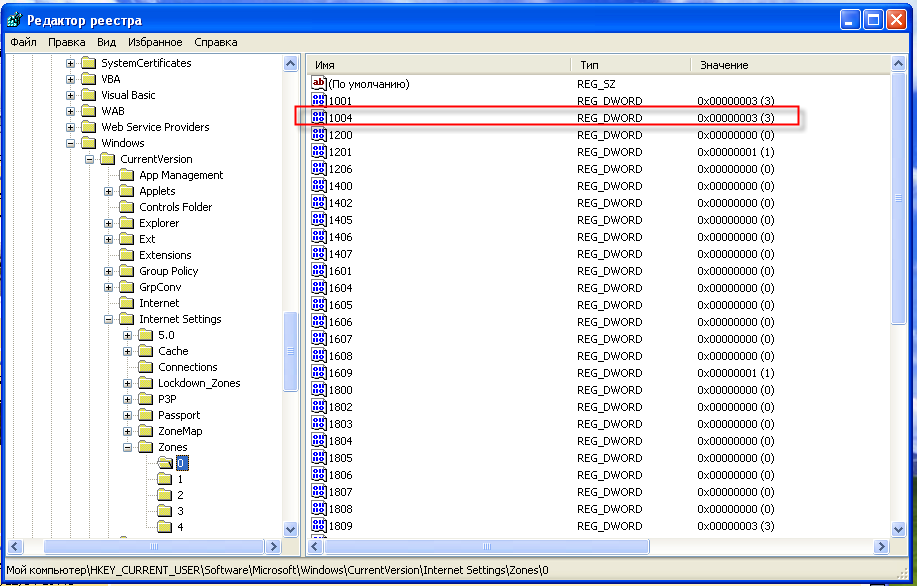Collapse the CurrentVersion tree node
The height and width of the screenshot is (586, 917).
point(89,159)
